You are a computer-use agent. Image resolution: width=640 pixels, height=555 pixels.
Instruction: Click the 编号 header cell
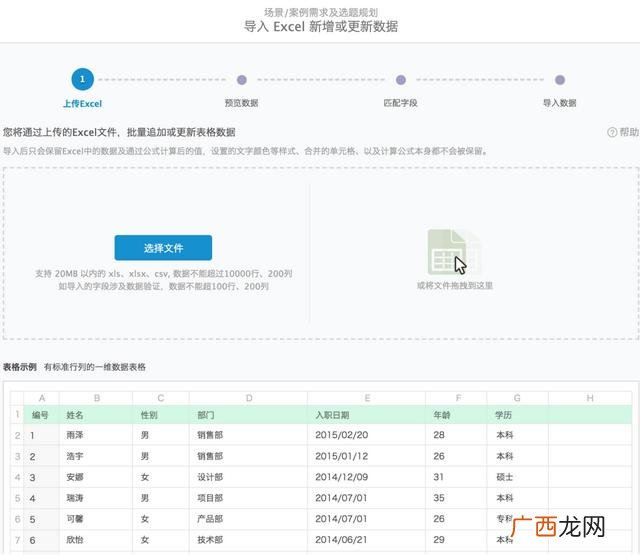pyautogui.click(x=41, y=415)
